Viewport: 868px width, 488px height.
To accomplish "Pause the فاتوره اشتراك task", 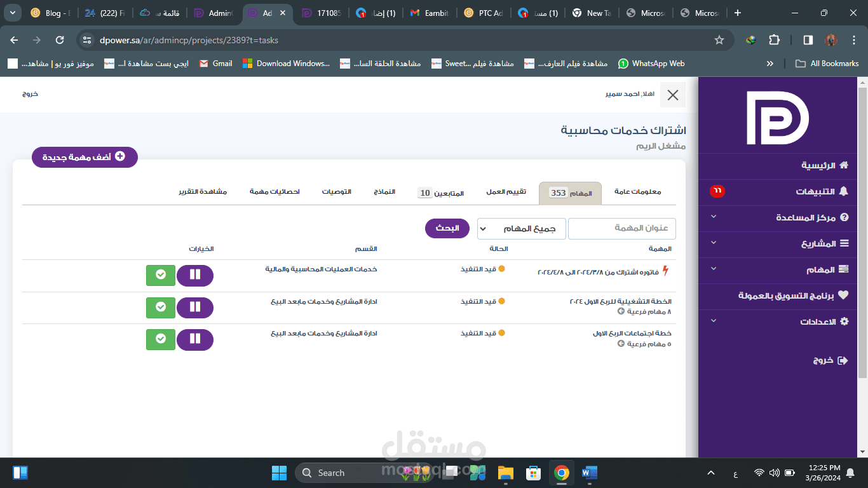I will [195, 275].
